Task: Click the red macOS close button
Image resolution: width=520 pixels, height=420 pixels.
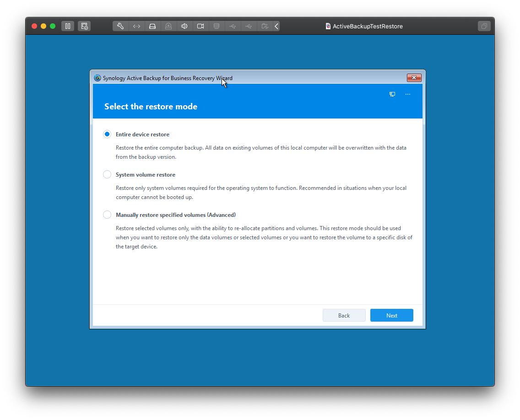Action: click(34, 26)
